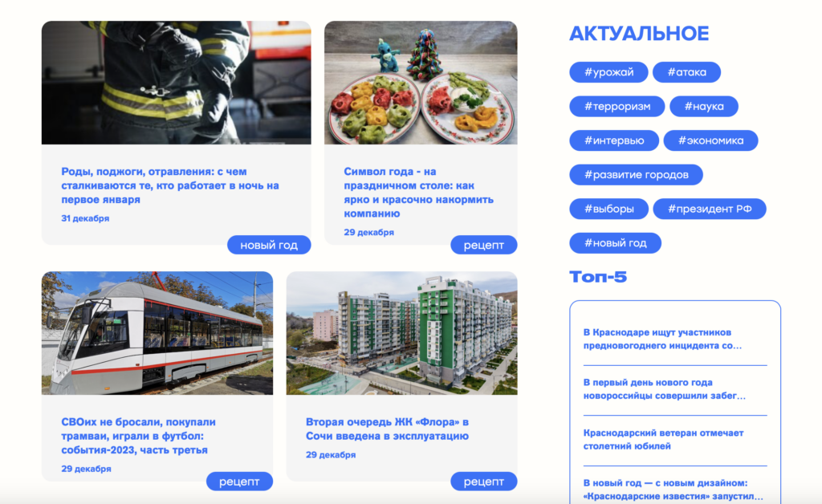Image resolution: width=822 pixels, height=504 pixels.
Task: Open Top-5 item 'В Краснодаре ищут участников'
Action: point(662,339)
